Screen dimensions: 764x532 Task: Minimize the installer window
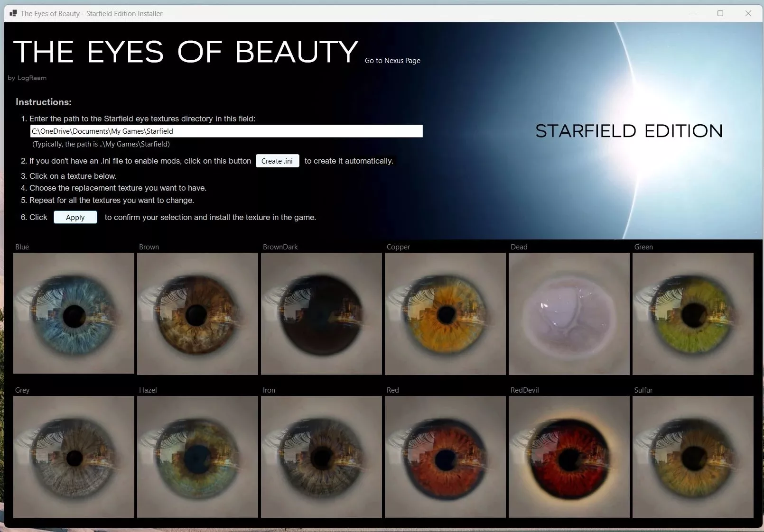pyautogui.click(x=693, y=13)
